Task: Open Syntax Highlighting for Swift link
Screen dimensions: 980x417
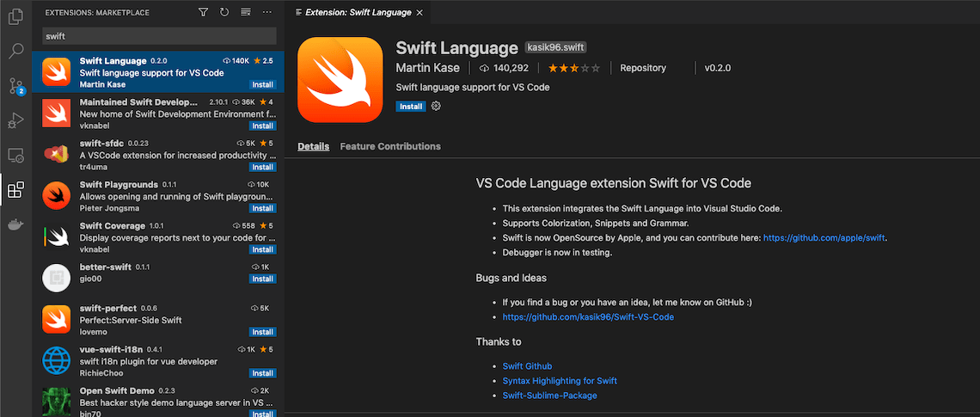Action: 560,380
